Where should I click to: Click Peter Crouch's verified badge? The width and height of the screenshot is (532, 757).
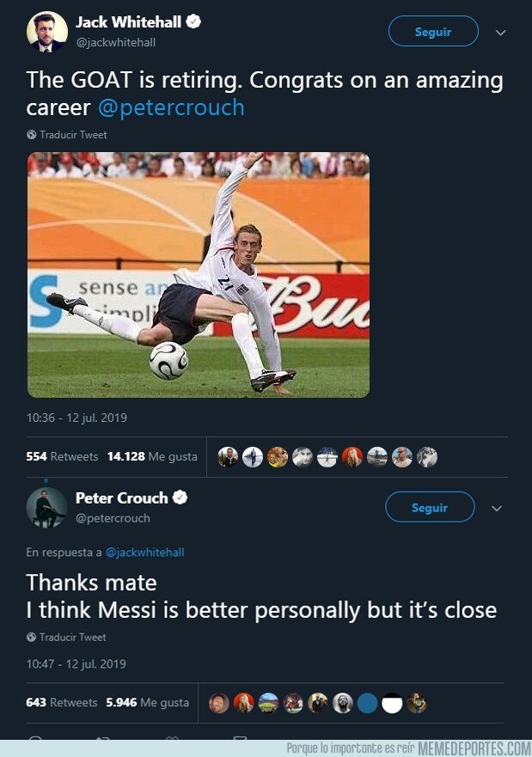pos(180,498)
